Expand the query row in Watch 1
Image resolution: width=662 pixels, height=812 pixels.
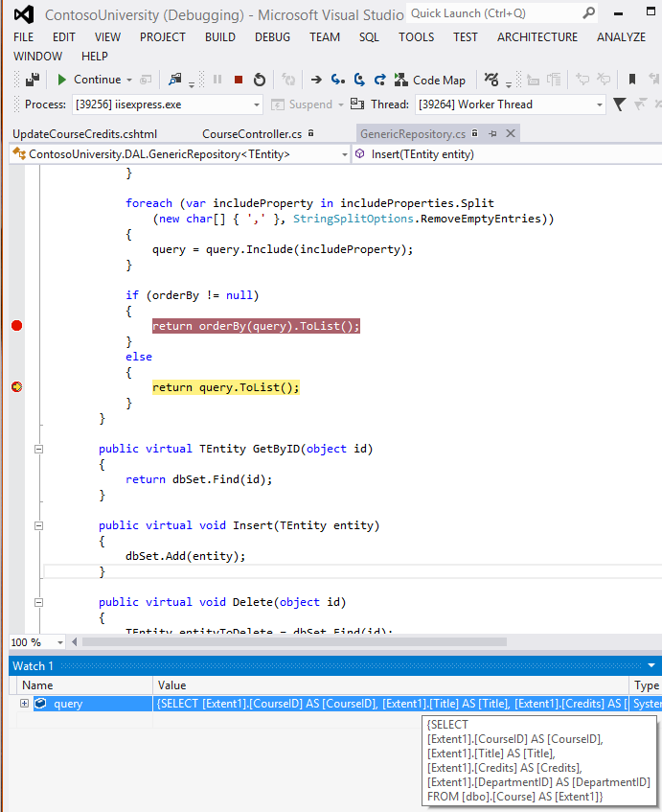pyautogui.click(x=24, y=704)
